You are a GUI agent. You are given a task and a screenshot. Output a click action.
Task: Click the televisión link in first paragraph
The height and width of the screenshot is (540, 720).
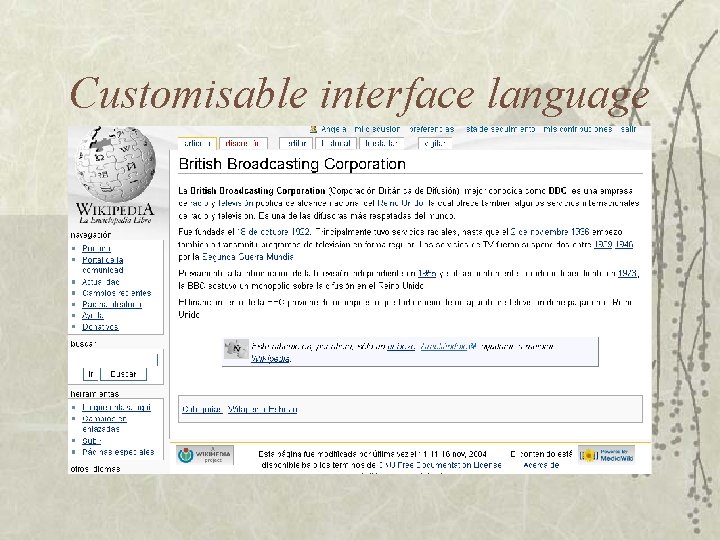(x=236, y=202)
